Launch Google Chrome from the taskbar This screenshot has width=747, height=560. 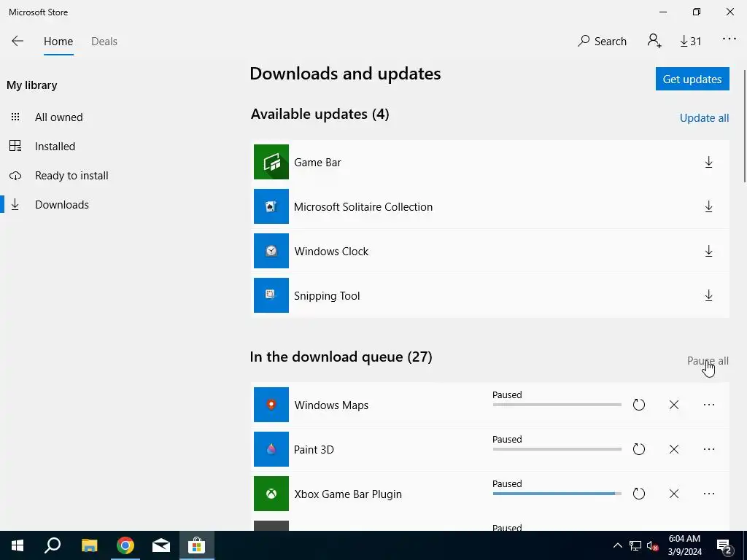(x=125, y=545)
